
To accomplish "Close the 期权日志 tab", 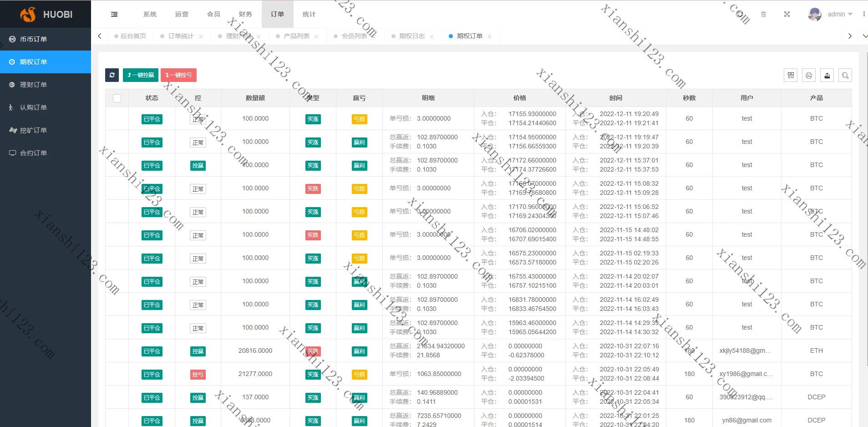I will [x=431, y=36].
